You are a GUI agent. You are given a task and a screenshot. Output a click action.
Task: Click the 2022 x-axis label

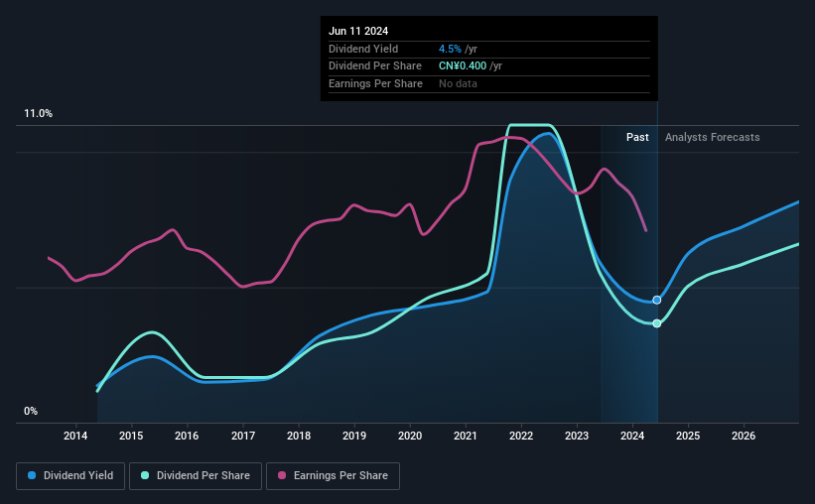pos(521,436)
